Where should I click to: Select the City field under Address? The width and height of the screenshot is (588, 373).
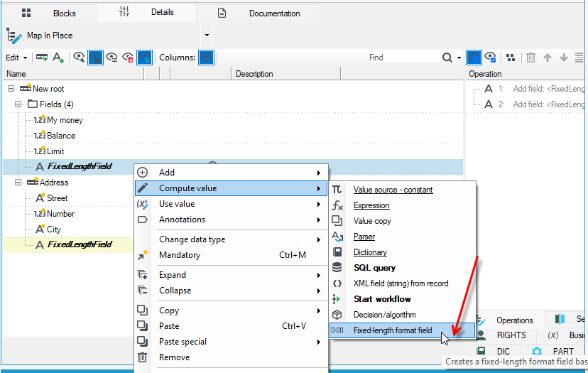pyautogui.click(x=48, y=229)
